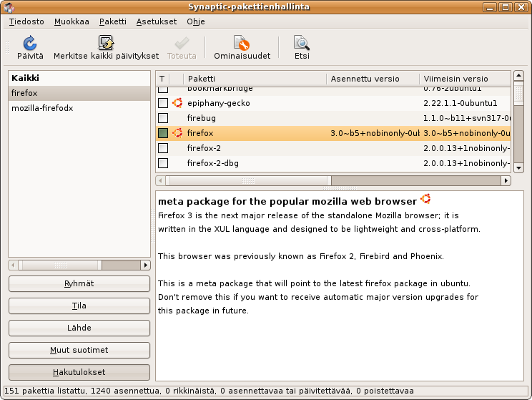Minimize the Synaptic window
Screen dimensions: 532x400
click(489, 6)
